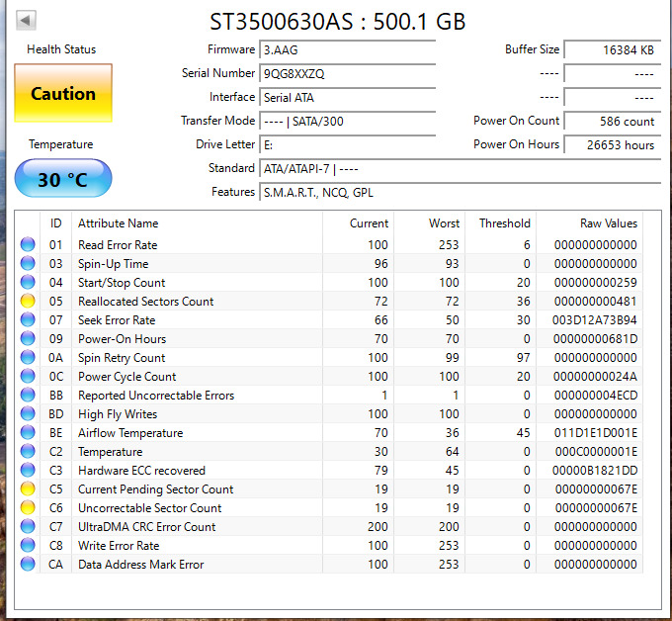Select the High Fly Writes attribute name
This screenshot has height=621, width=672.
118,414
